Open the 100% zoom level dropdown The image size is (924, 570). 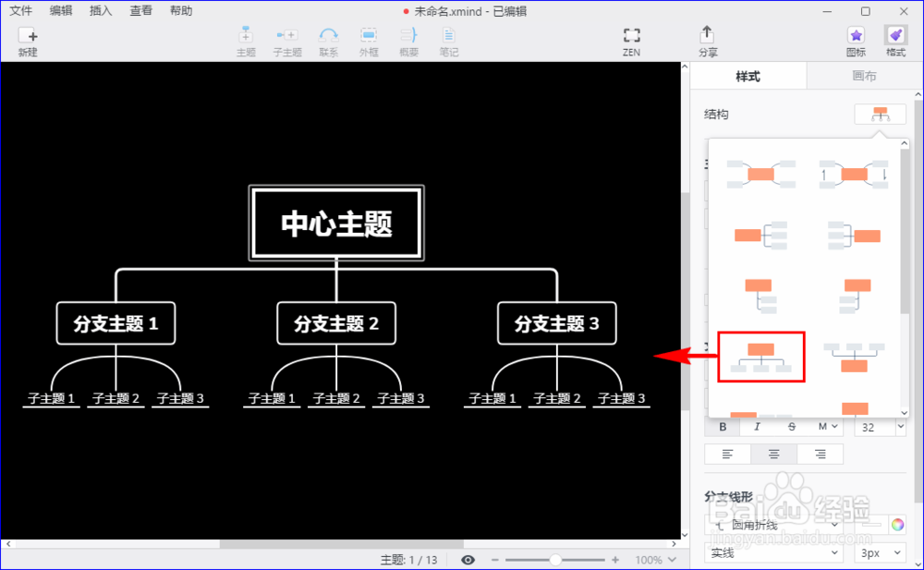655,560
